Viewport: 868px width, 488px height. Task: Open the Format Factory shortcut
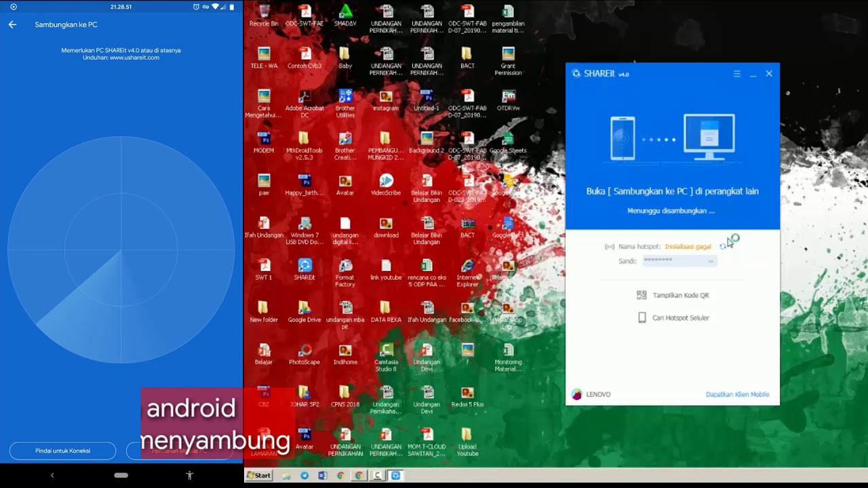(345, 272)
